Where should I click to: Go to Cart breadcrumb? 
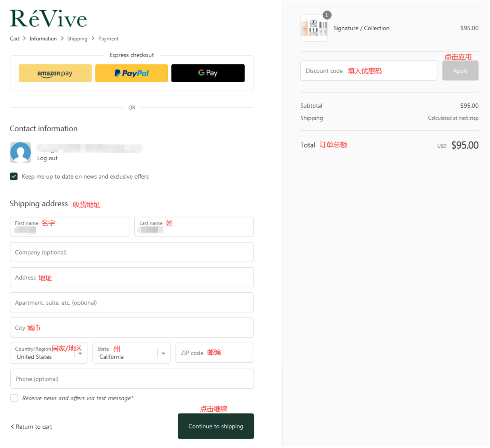[x=14, y=38]
